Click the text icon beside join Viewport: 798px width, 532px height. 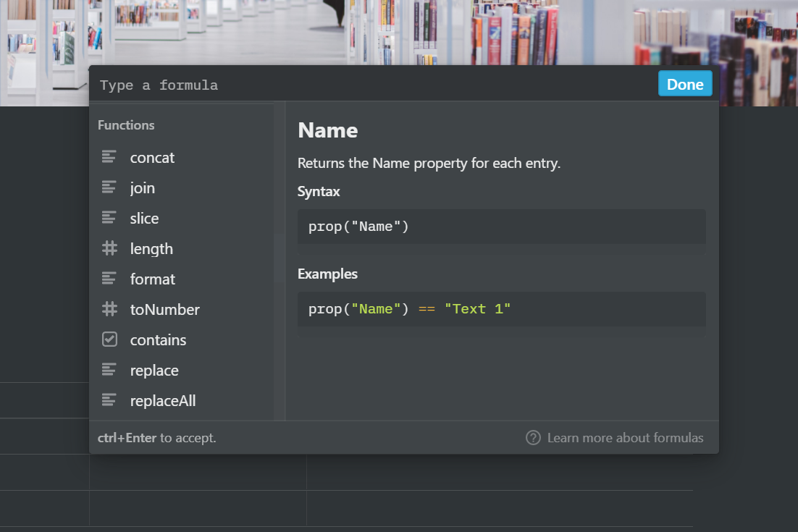(109, 187)
